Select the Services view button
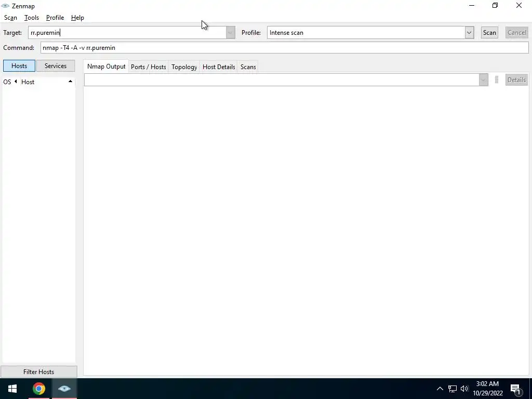 (55, 66)
